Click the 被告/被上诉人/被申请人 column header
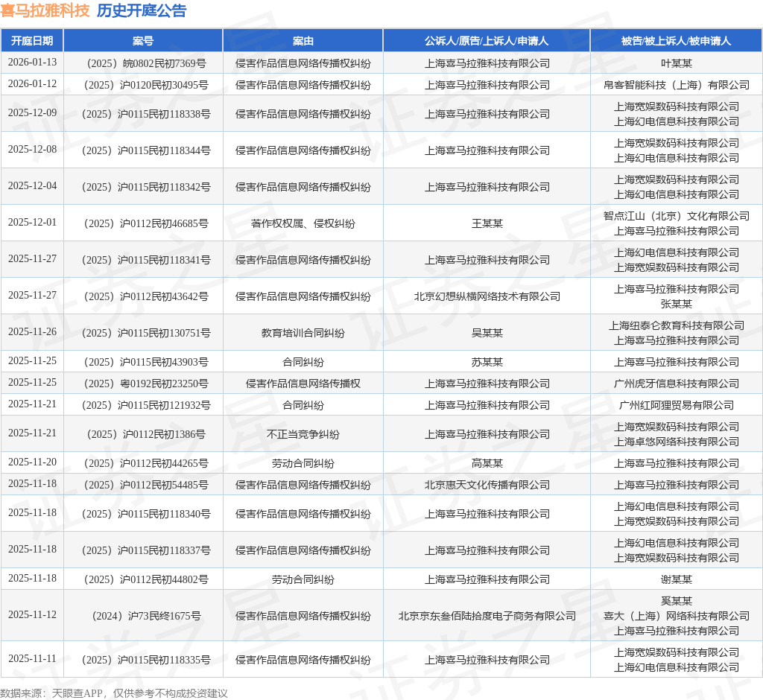 (x=677, y=41)
